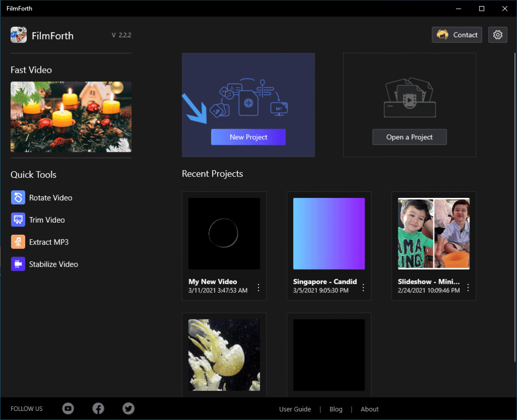The width and height of the screenshot is (517, 420).
Task: Visit the FilmForth Twitter page
Action: [x=128, y=408]
